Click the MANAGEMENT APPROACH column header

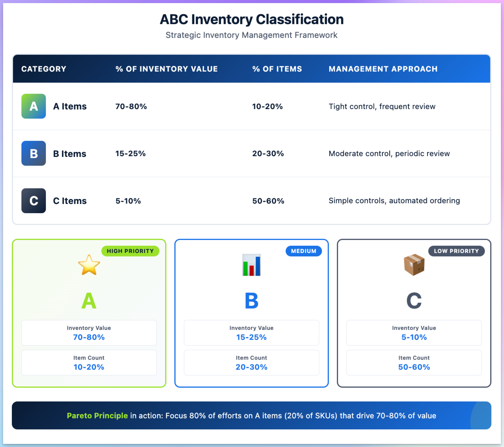pyautogui.click(x=383, y=69)
